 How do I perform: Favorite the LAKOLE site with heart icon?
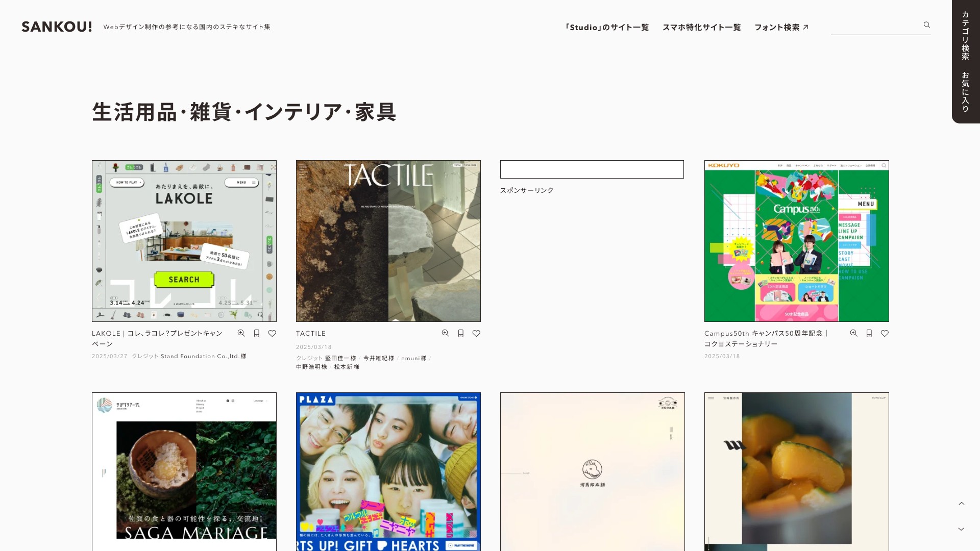[x=272, y=333]
